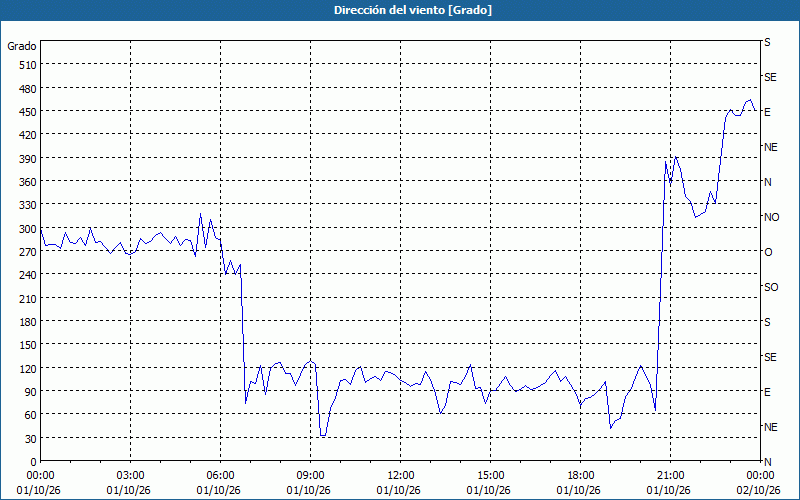This screenshot has height=500, width=800.
Task: Click the "Dirección del viento [Grado]" title bar
Action: 400,10
